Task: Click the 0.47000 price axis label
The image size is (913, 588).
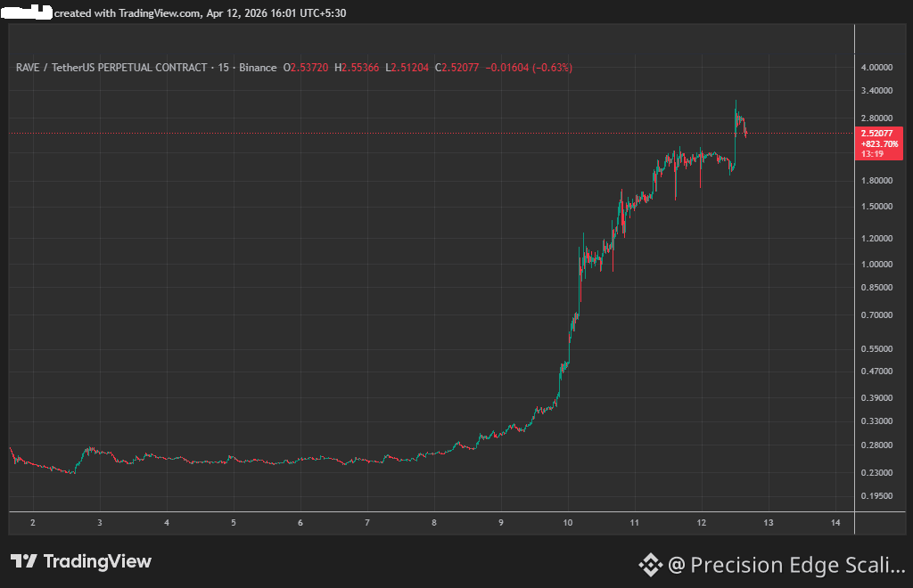Action: [x=877, y=371]
